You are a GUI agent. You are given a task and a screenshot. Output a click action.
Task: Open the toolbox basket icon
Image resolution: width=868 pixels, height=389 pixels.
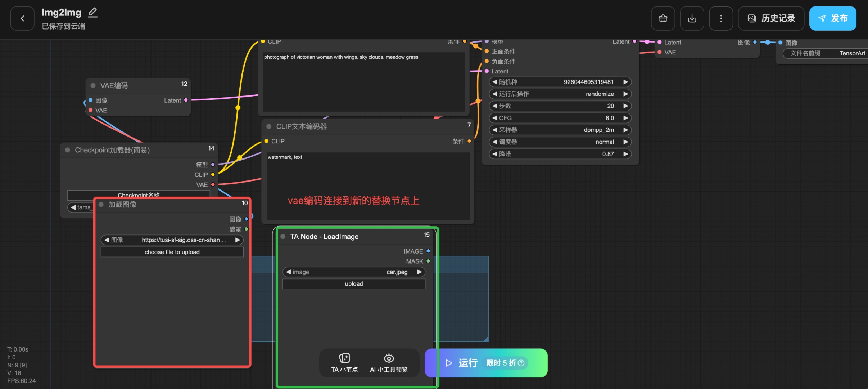663,18
